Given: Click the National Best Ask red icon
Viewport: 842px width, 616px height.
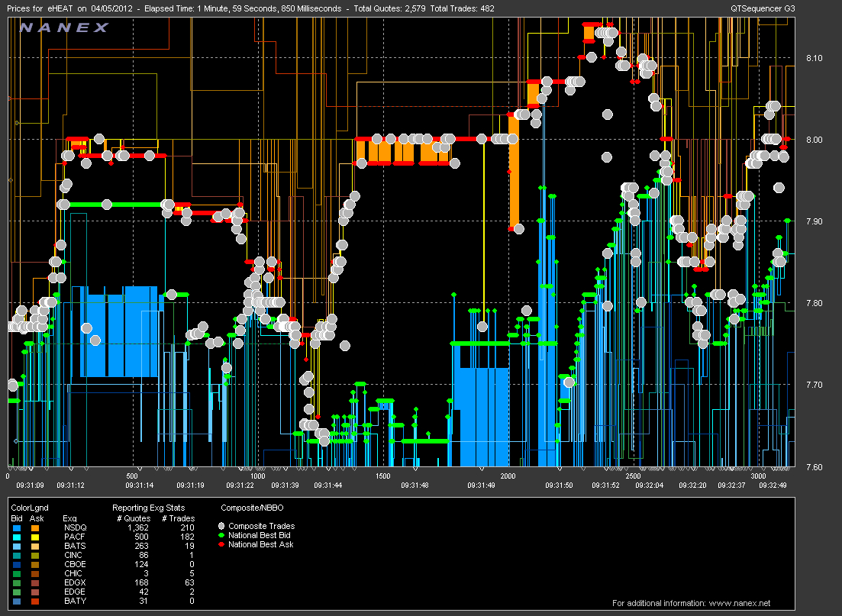Looking at the screenshot, I should [221, 544].
